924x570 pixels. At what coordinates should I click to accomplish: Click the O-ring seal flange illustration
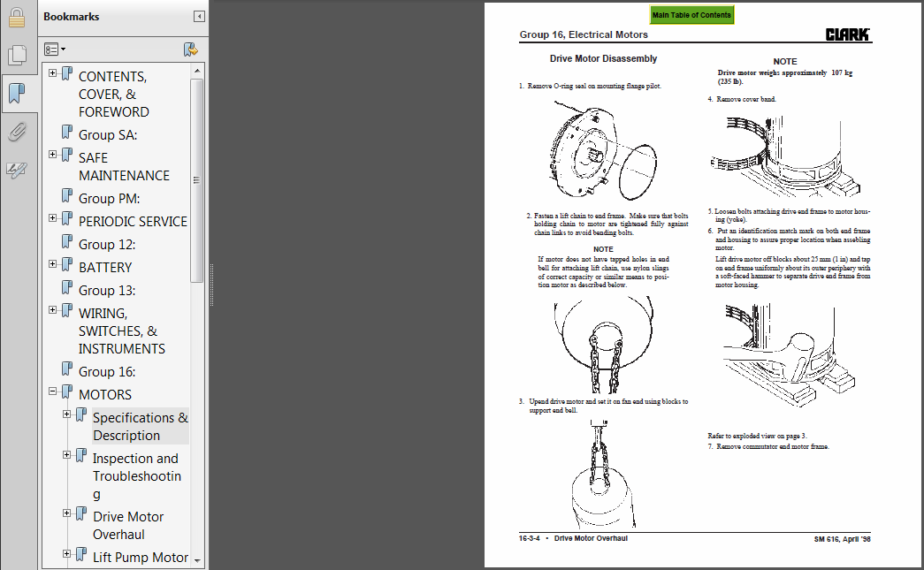pyautogui.click(x=602, y=151)
